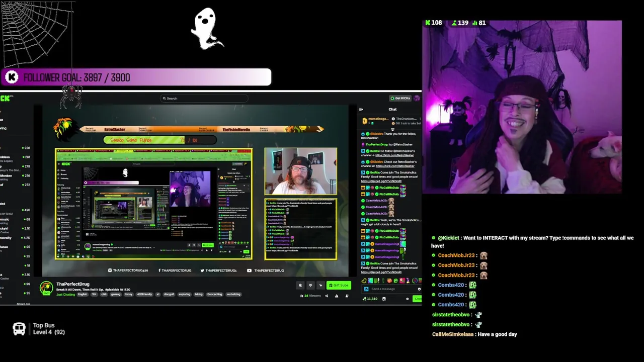Click the 18+ tag
This screenshot has width=644, height=362.
[94, 295]
